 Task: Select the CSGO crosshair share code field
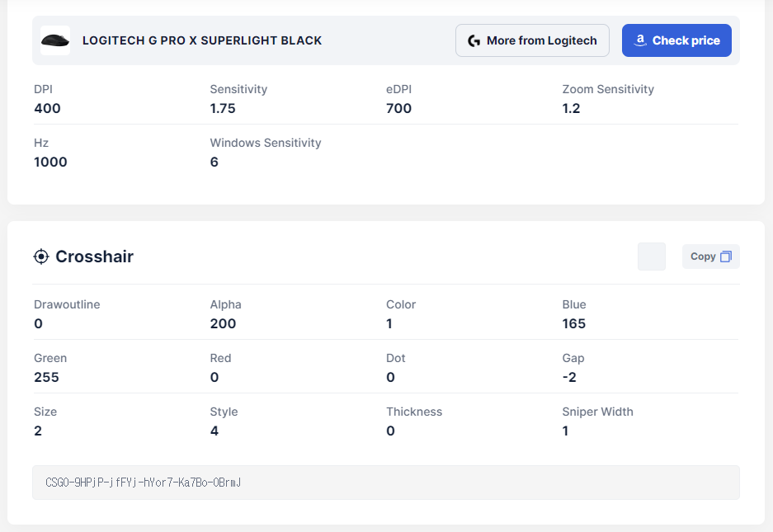385,483
